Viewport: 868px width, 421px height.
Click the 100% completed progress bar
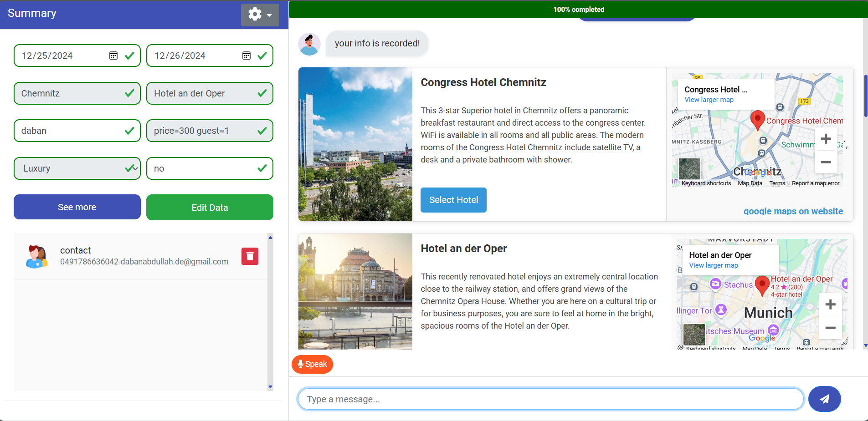click(x=578, y=10)
